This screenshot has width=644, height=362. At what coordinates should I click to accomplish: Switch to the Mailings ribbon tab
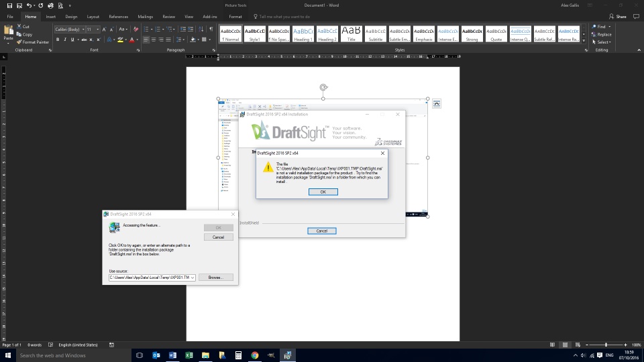click(x=145, y=17)
